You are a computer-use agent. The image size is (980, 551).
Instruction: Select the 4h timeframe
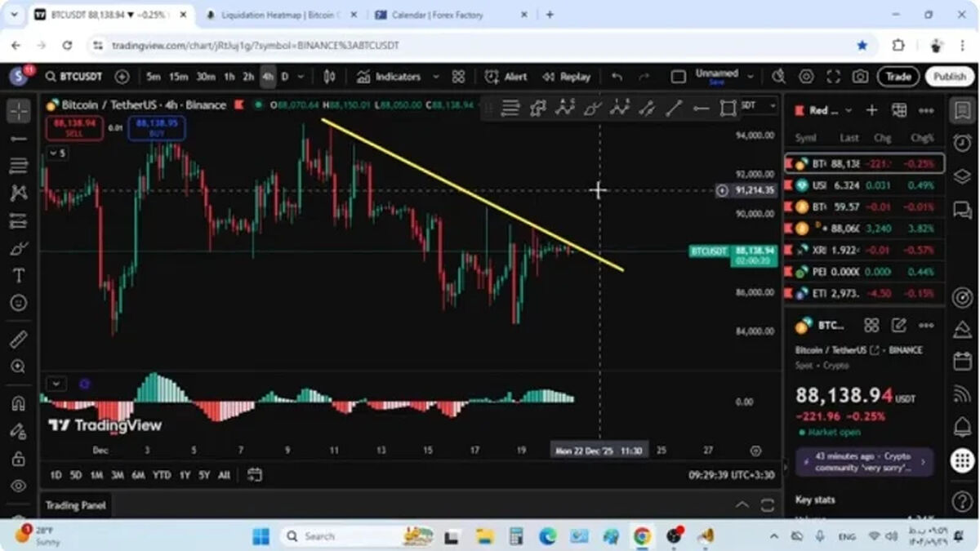pos(268,77)
